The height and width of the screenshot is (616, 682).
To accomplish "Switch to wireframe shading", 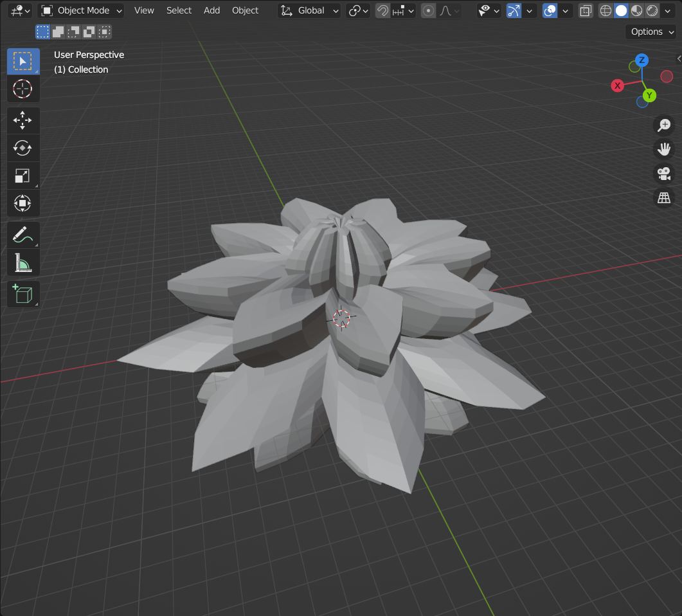I will tap(606, 10).
